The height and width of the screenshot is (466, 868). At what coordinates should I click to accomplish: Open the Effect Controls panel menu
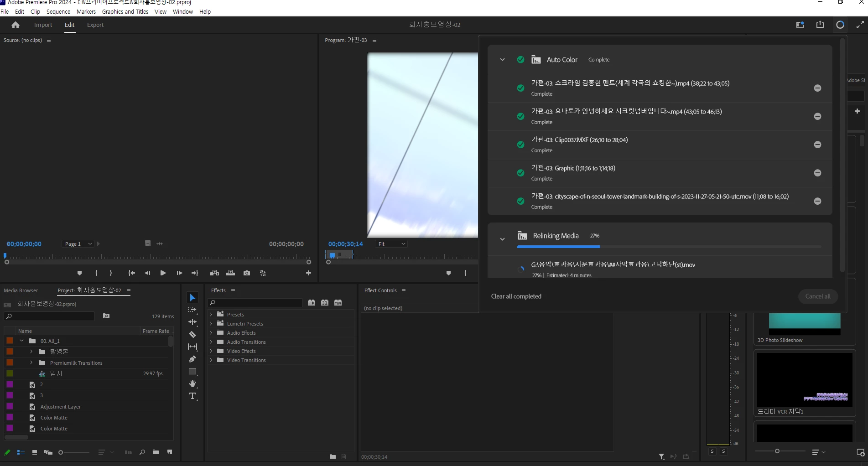404,290
